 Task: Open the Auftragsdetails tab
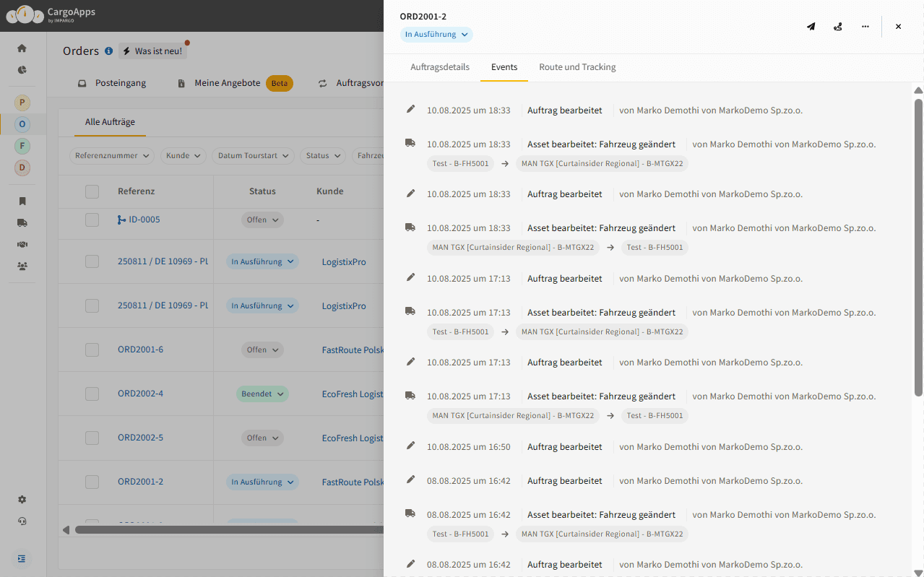tap(439, 66)
